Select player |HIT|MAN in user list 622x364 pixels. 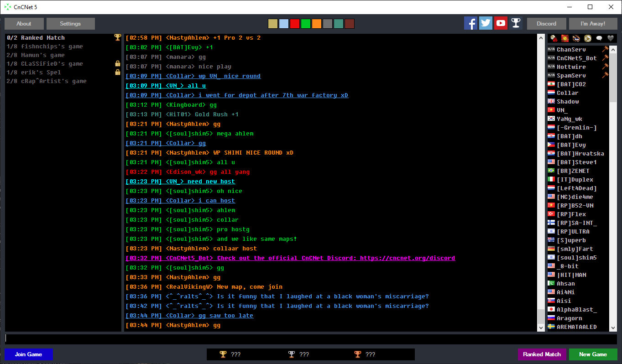click(x=578, y=275)
